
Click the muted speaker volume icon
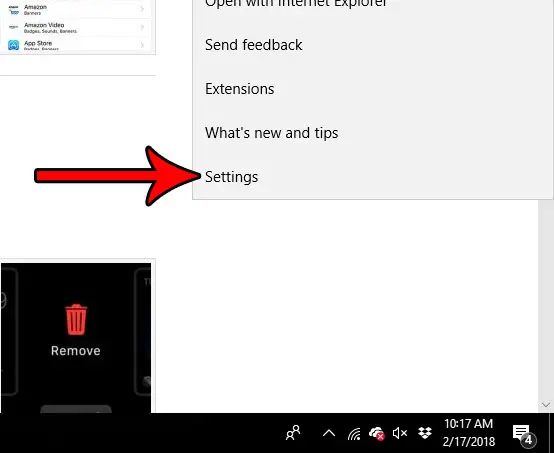[x=400, y=433]
